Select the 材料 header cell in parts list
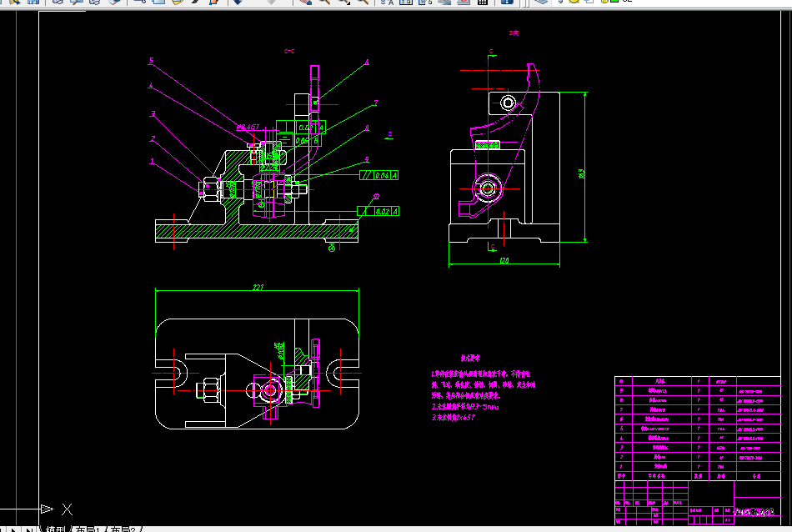 pyautogui.click(x=721, y=476)
